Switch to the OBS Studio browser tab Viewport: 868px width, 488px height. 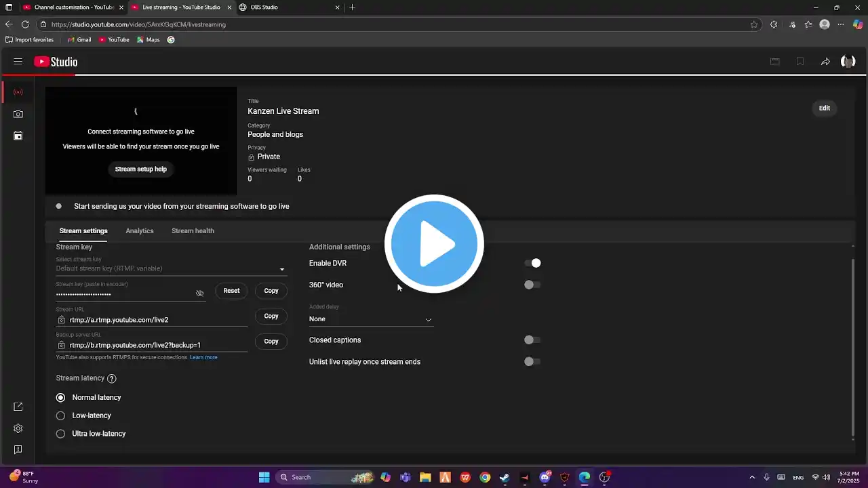(288, 7)
